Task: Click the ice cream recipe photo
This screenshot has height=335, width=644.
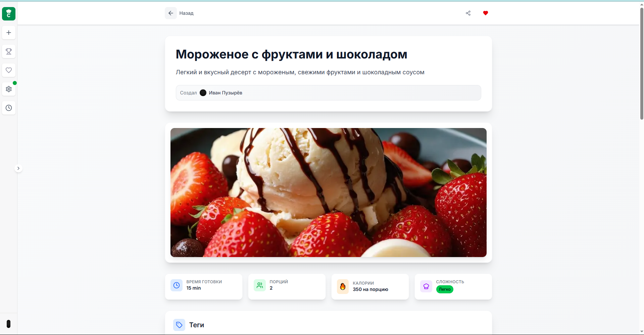Action: click(328, 193)
